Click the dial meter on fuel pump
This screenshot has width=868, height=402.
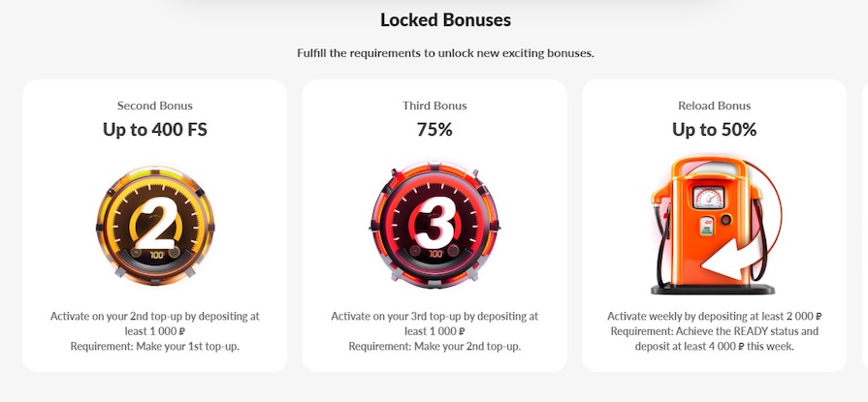(706, 196)
